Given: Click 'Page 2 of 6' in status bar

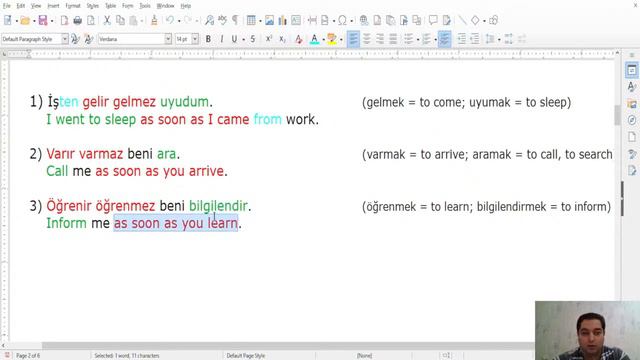Looking at the screenshot, I should click(x=28, y=356).
